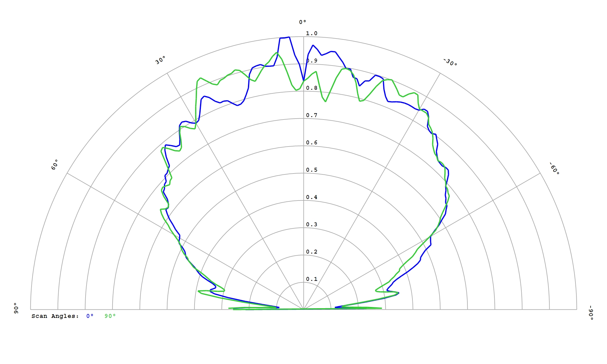Click the 0.1 radial tick label
The width and height of the screenshot is (607, 364).
tap(312, 279)
